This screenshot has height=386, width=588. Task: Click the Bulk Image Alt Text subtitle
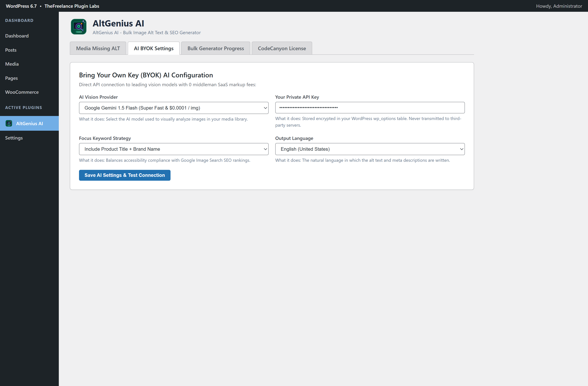pos(146,33)
